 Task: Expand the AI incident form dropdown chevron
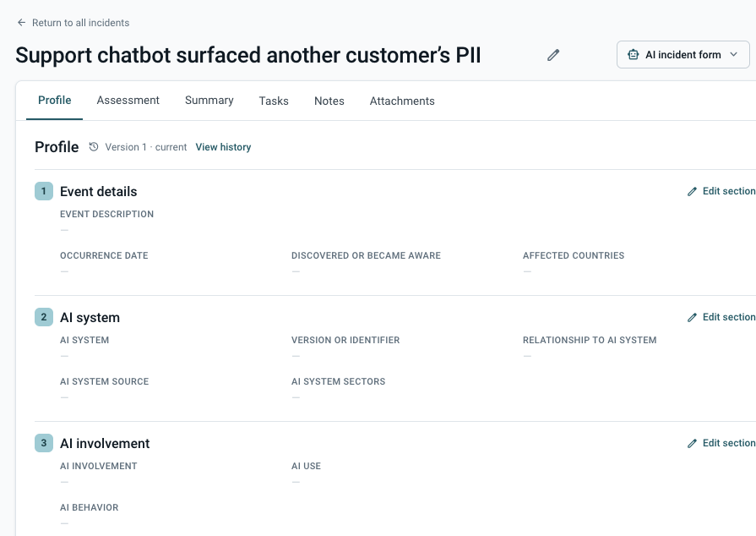point(734,54)
